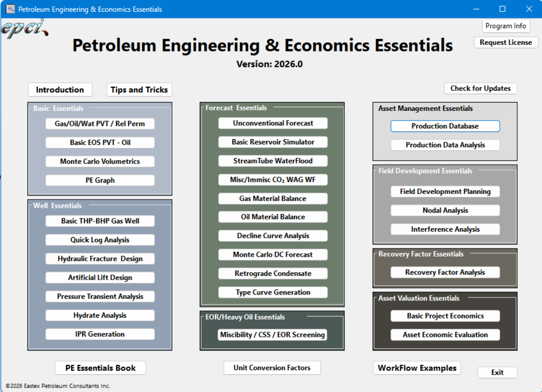The height and width of the screenshot is (392, 542).
Task: Open the Gas/Oil/Wat PVT / Rel Perm module
Action: coord(100,124)
